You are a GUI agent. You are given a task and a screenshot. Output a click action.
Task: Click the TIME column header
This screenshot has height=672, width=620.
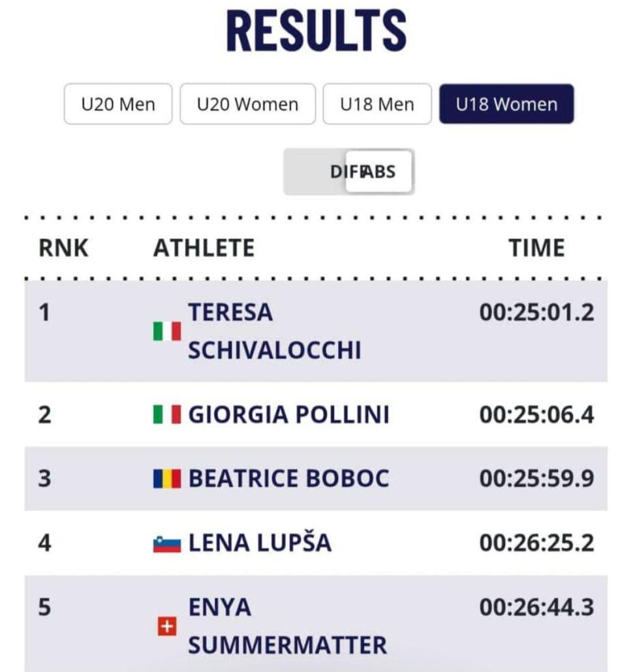536,249
